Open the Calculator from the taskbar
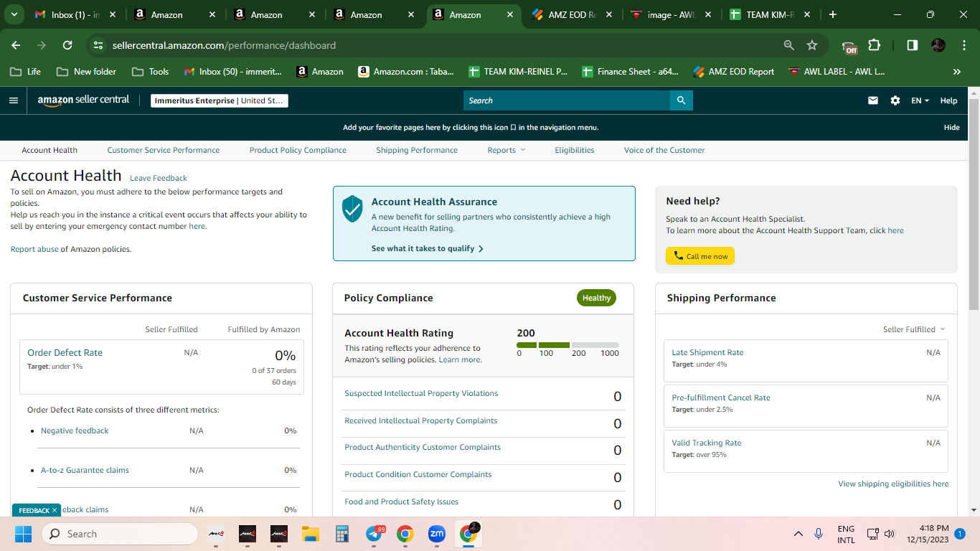Image resolution: width=980 pixels, height=551 pixels. (x=341, y=534)
